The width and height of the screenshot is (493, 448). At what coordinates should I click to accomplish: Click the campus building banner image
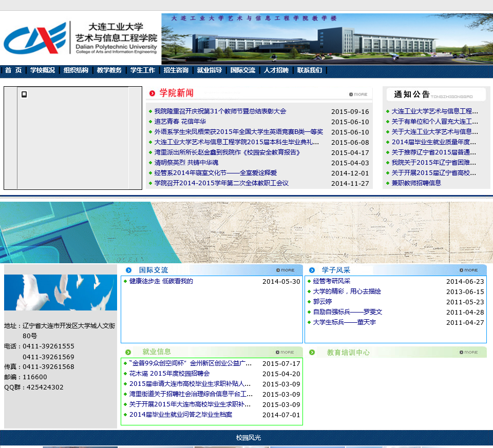[x=327, y=39]
